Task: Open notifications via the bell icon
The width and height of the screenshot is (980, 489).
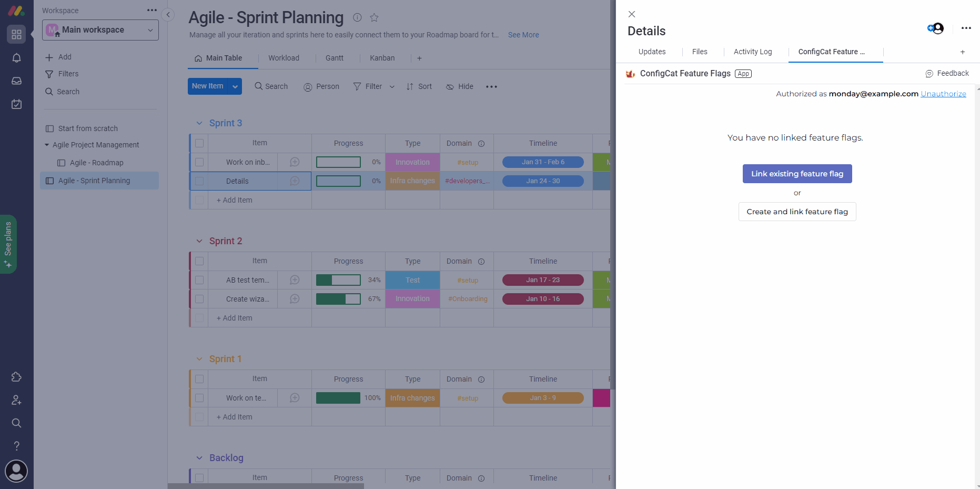Action: pyautogui.click(x=16, y=58)
